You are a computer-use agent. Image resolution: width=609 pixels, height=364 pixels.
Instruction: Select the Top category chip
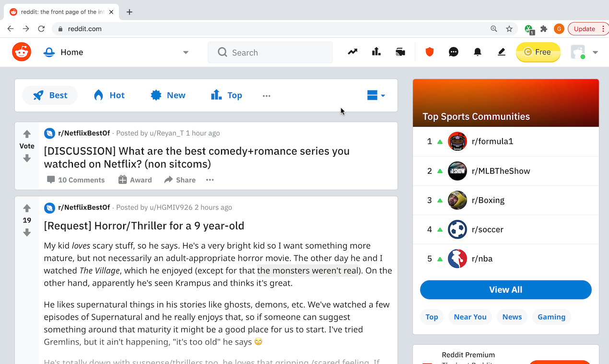pos(432,317)
